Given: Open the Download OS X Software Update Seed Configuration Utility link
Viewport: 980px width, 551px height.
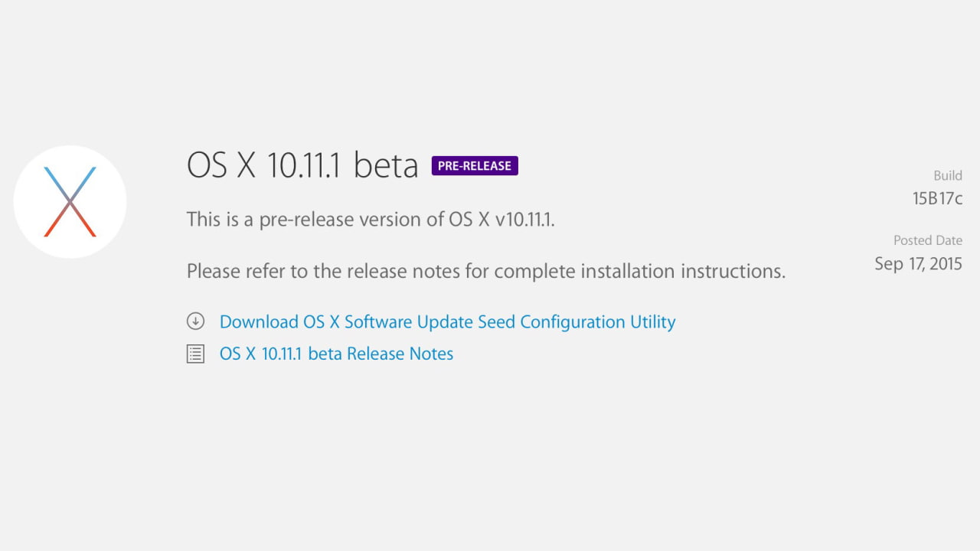Looking at the screenshot, I should click(447, 321).
